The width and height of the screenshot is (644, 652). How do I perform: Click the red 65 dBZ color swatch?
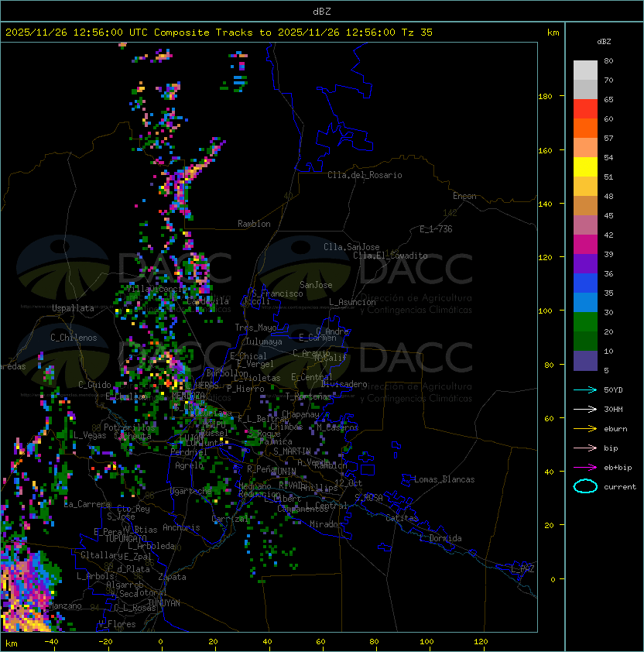pyautogui.click(x=585, y=109)
